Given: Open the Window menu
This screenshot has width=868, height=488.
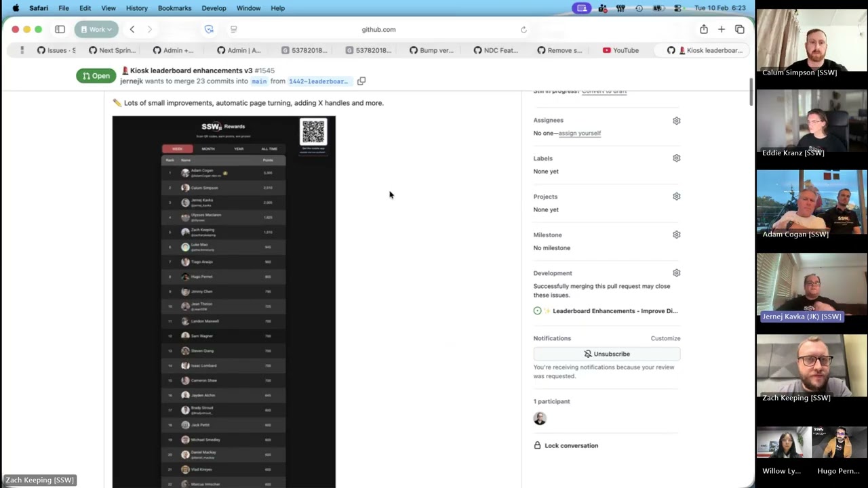Looking at the screenshot, I should coord(249,8).
